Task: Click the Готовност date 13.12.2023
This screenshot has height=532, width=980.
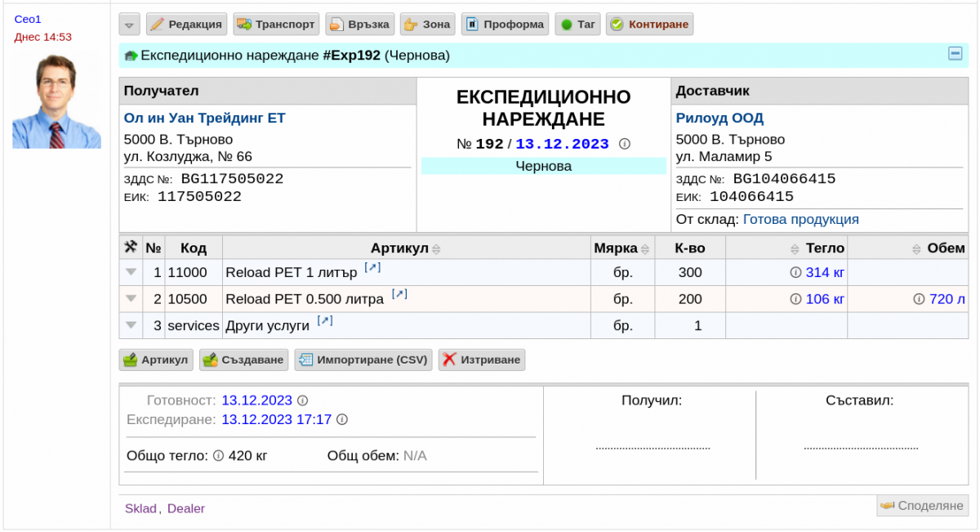Action: (x=256, y=400)
